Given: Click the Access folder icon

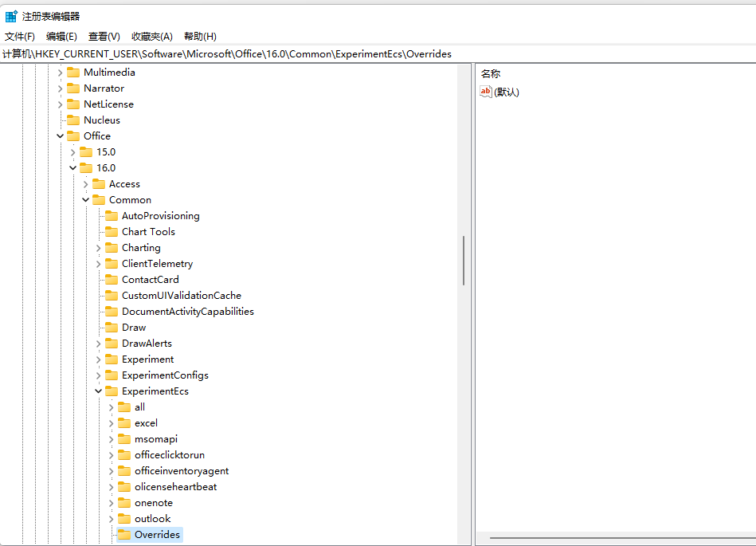Looking at the screenshot, I should coord(98,184).
